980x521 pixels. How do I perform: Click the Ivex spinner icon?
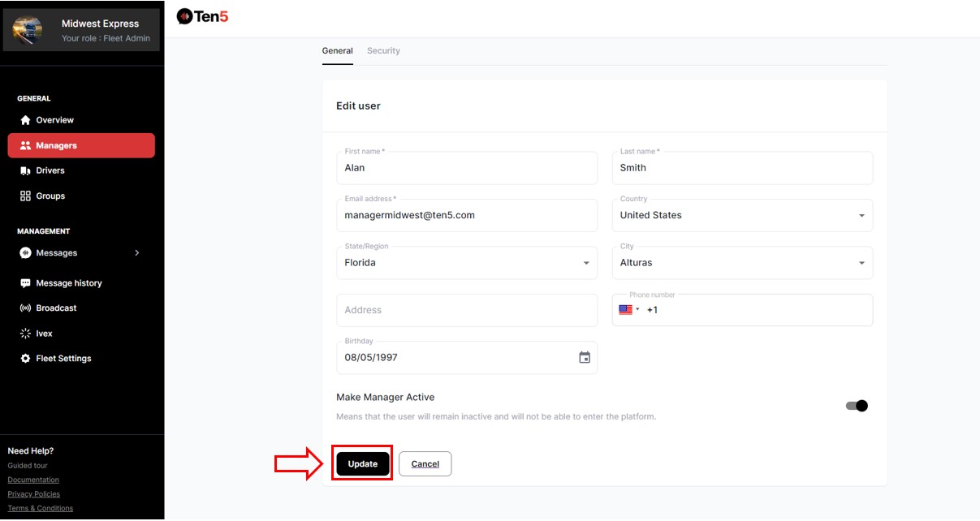25,334
